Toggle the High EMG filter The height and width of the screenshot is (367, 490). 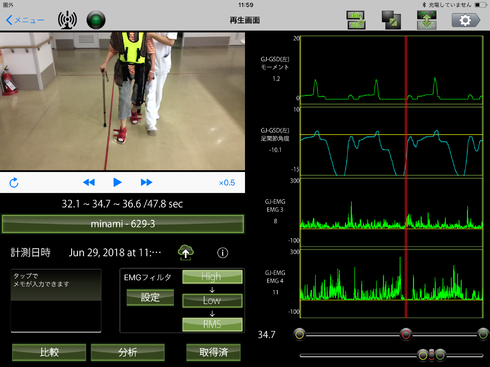pos(212,277)
